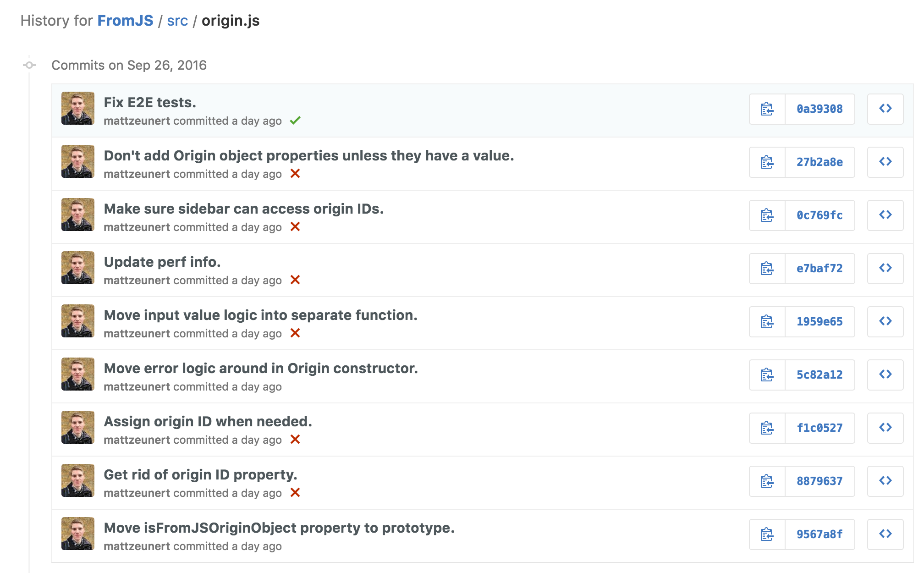Screen dimensions: 924x573
Task: Copy the SHA of commit 27b2a8e
Action: click(767, 162)
